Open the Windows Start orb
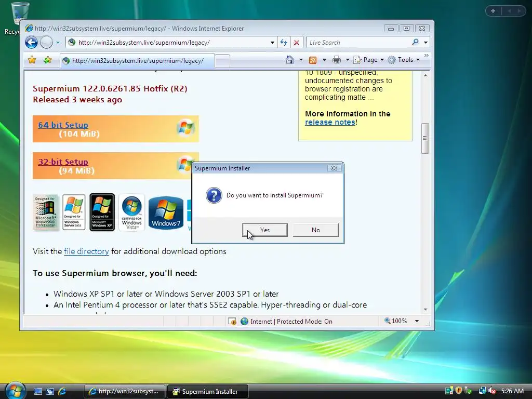This screenshot has height=399, width=532. pos(15,391)
